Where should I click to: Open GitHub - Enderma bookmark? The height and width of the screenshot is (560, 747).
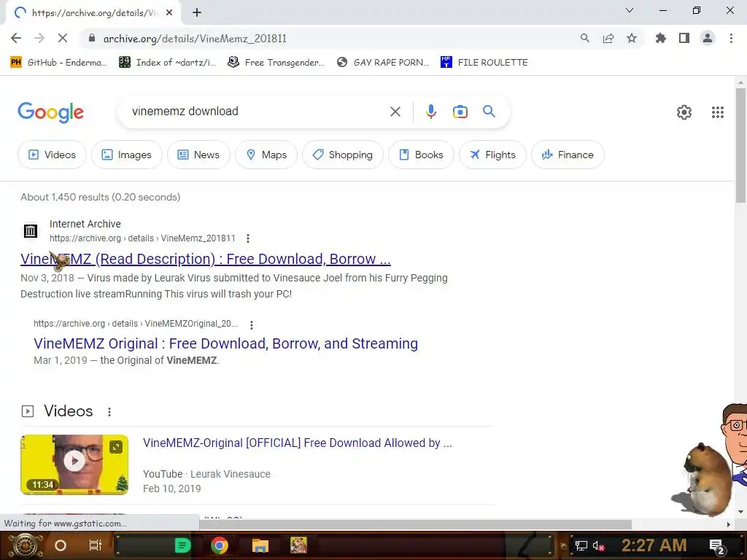point(59,63)
